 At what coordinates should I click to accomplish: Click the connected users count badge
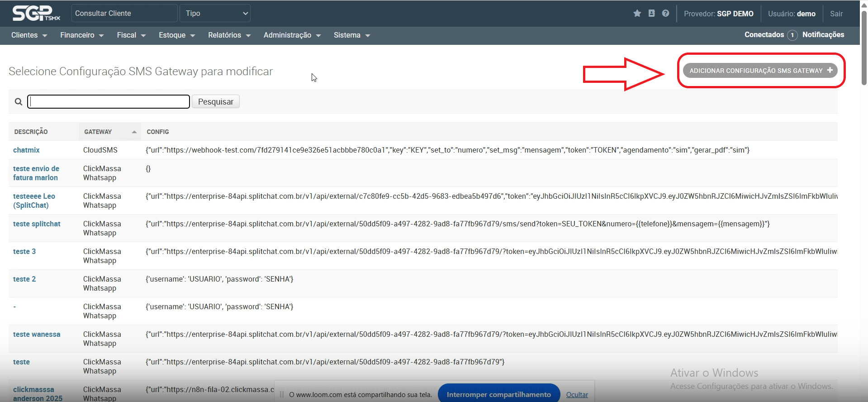tap(792, 35)
